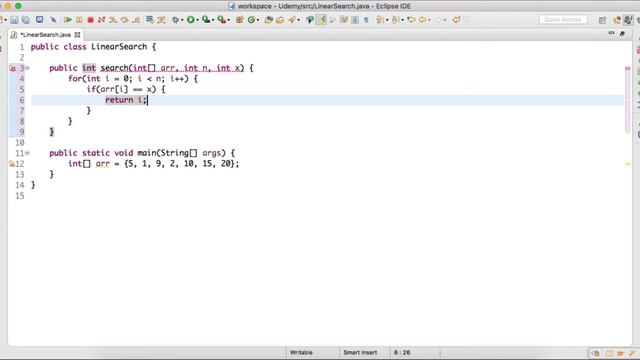Click the green Resume debug icon
640x360 pixels.
[68, 20]
